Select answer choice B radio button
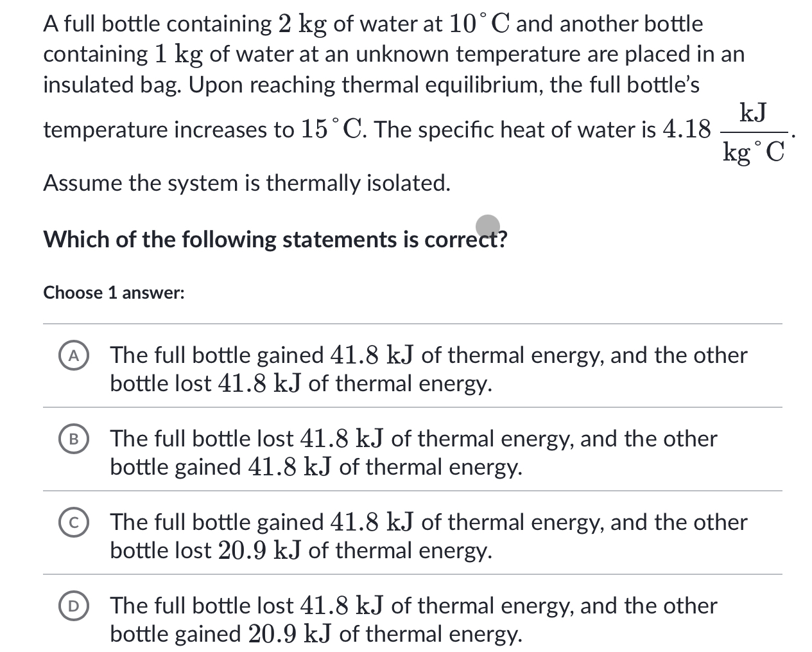The image size is (812, 652). (73, 439)
